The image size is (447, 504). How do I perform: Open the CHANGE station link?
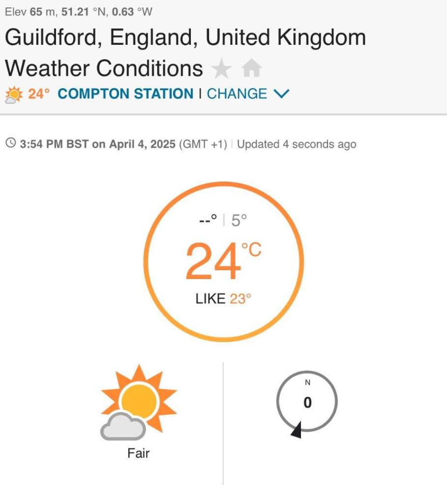pos(237,94)
